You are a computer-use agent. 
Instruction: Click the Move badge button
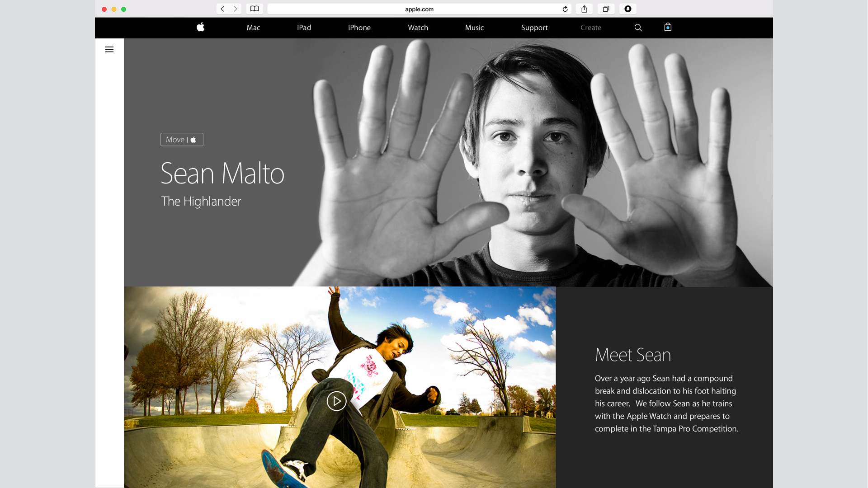click(182, 140)
